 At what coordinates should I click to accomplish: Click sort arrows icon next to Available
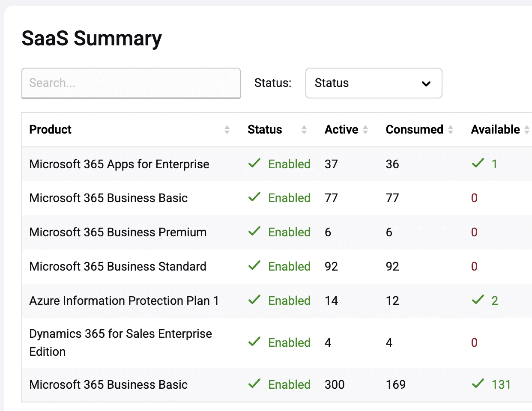pos(527,130)
